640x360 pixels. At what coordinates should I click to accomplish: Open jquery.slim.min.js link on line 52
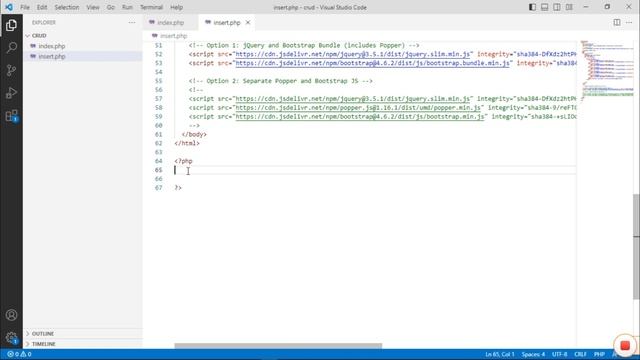[x=353, y=54]
